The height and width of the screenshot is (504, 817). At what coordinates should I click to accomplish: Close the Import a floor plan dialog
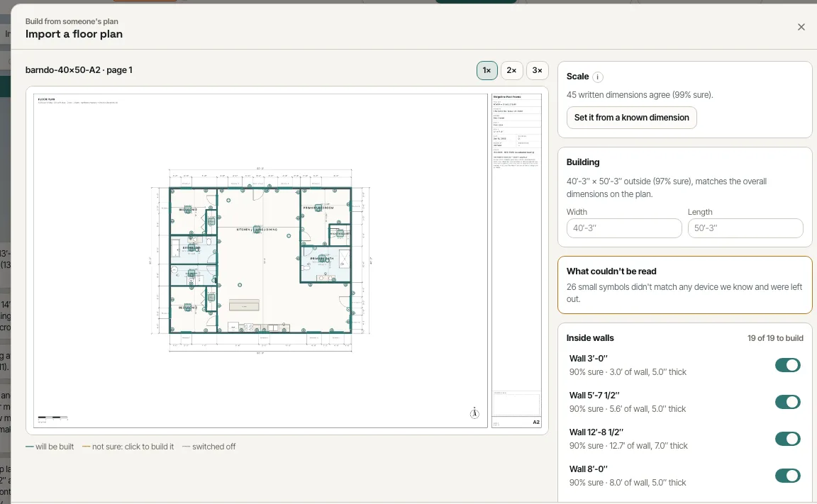(801, 27)
